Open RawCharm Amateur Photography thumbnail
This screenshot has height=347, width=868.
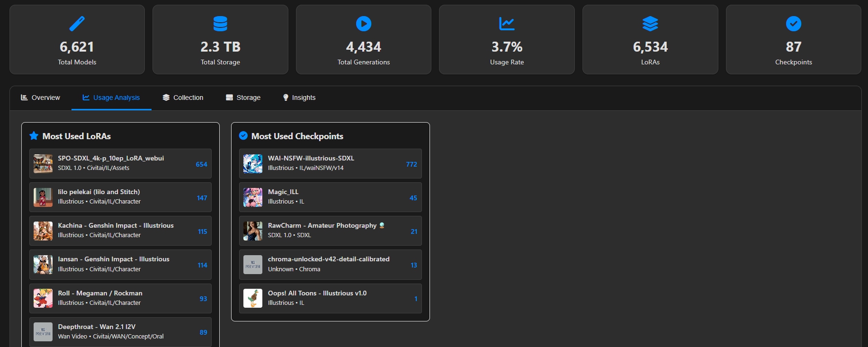[253, 231]
